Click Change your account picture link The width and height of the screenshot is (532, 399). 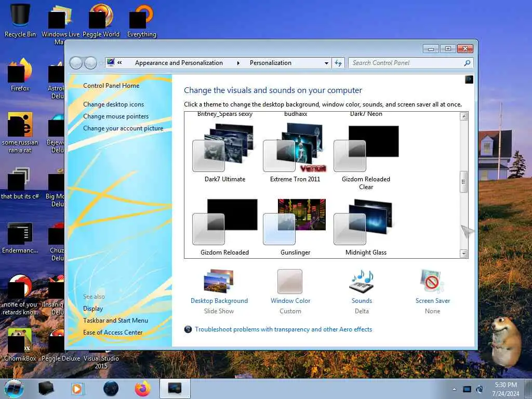(x=123, y=128)
